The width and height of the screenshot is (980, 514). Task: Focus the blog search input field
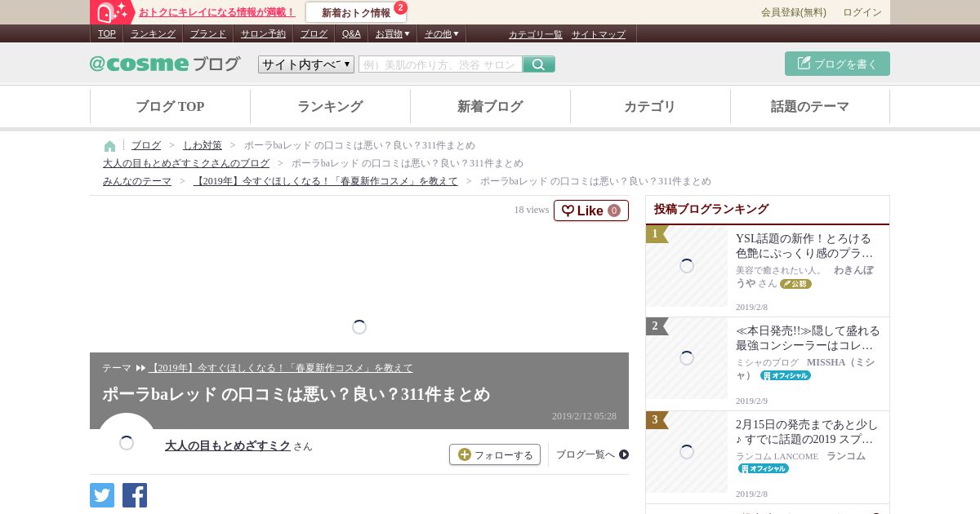(440, 64)
